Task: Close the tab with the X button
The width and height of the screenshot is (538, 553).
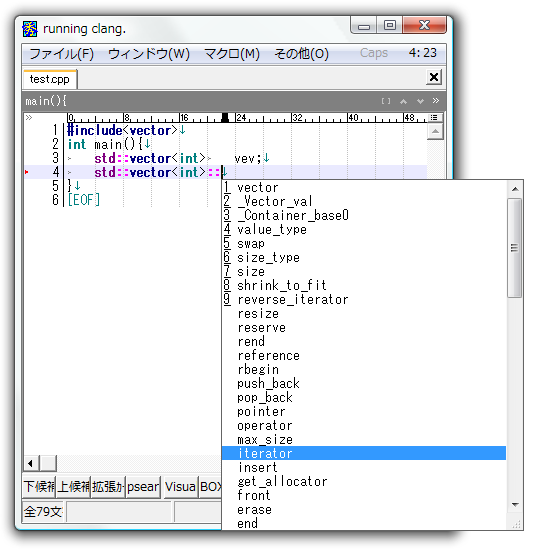Action: tap(434, 77)
